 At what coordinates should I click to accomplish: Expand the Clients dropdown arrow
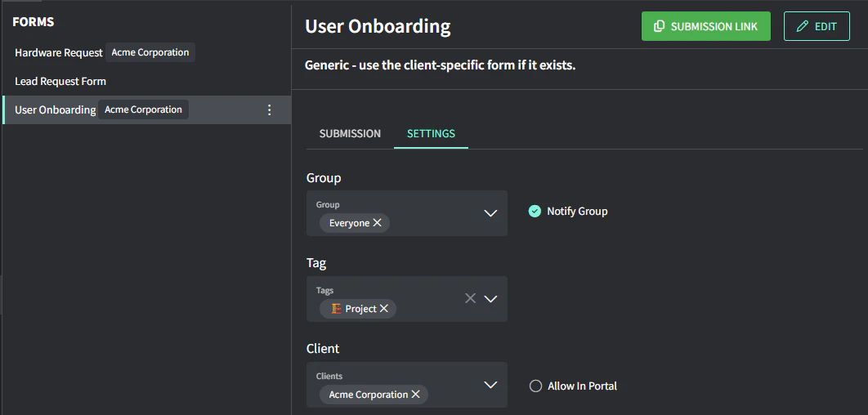[490, 385]
